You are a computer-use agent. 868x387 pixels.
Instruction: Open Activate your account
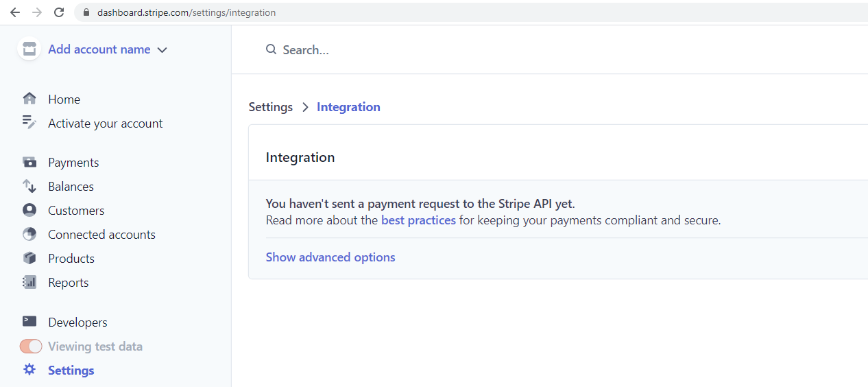click(x=106, y=124)
